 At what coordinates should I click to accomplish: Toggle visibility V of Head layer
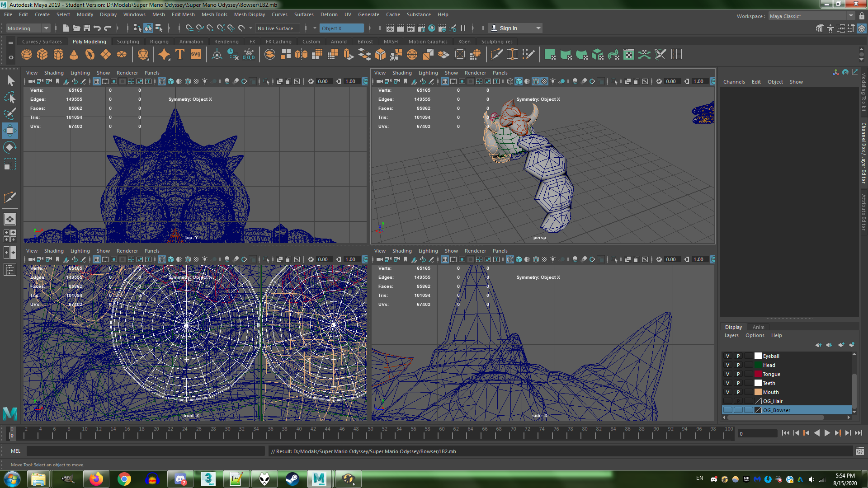727,365
